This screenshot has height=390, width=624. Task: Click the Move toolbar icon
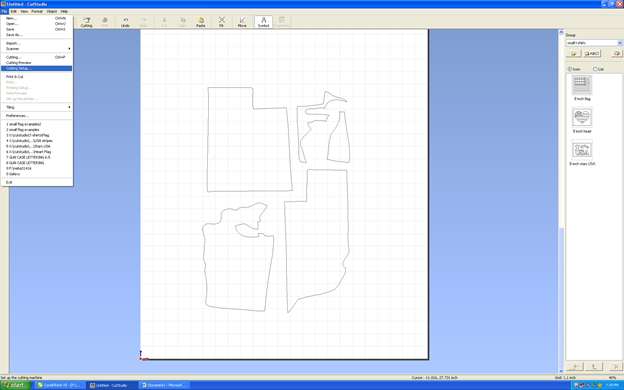click(242, 22)
